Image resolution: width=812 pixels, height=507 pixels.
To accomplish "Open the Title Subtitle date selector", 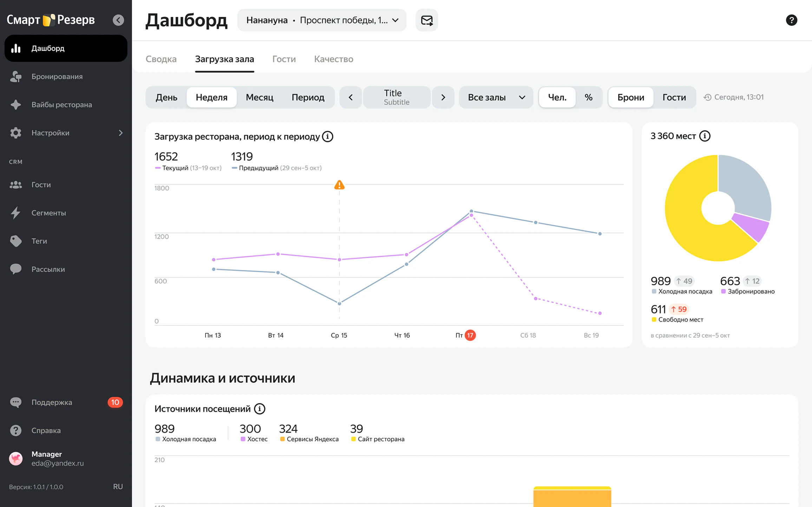I will (x=397, y=97).
